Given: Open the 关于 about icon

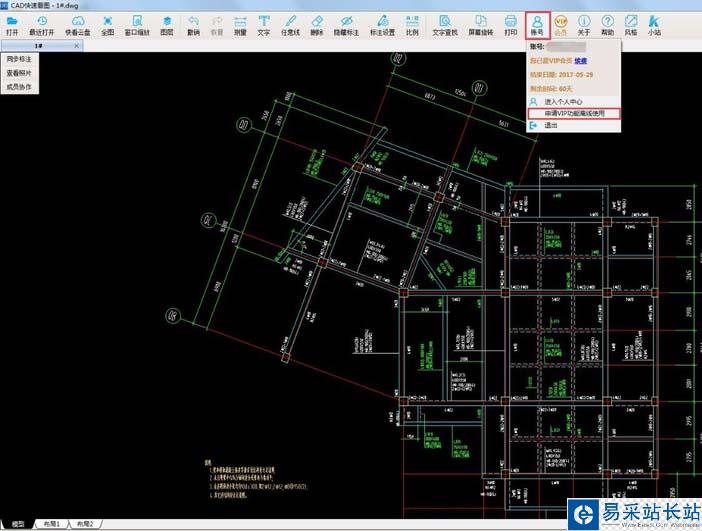Looking at the screenshot, I should pos(584,26).
